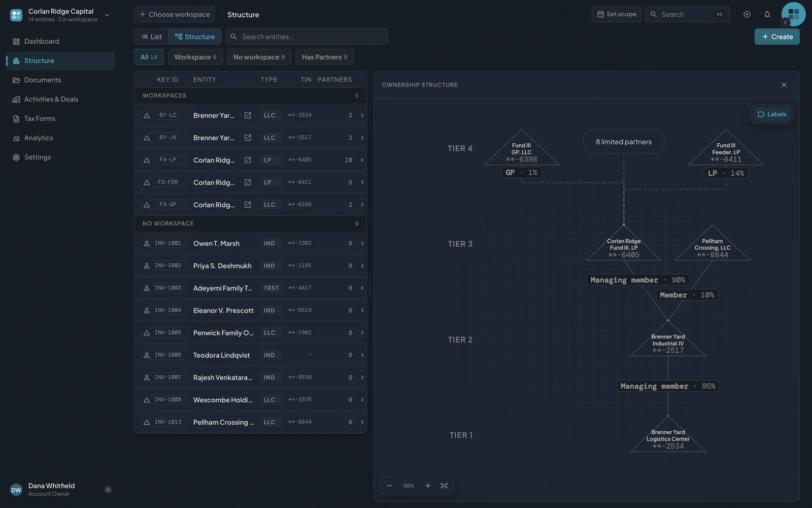
Task: Click the play circle icon in header
Action: coord(747,14)
